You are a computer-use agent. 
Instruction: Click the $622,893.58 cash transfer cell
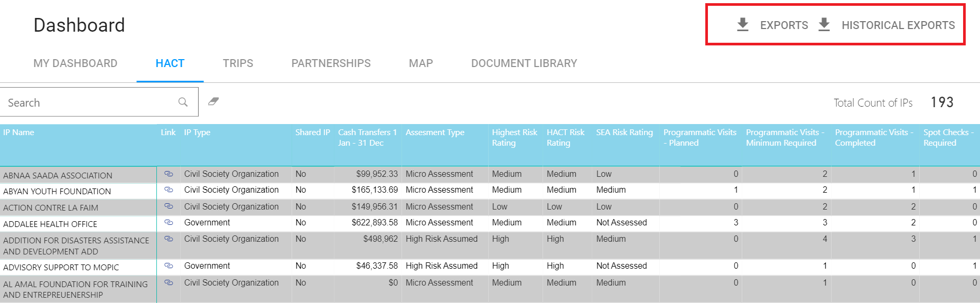(375, 222)
